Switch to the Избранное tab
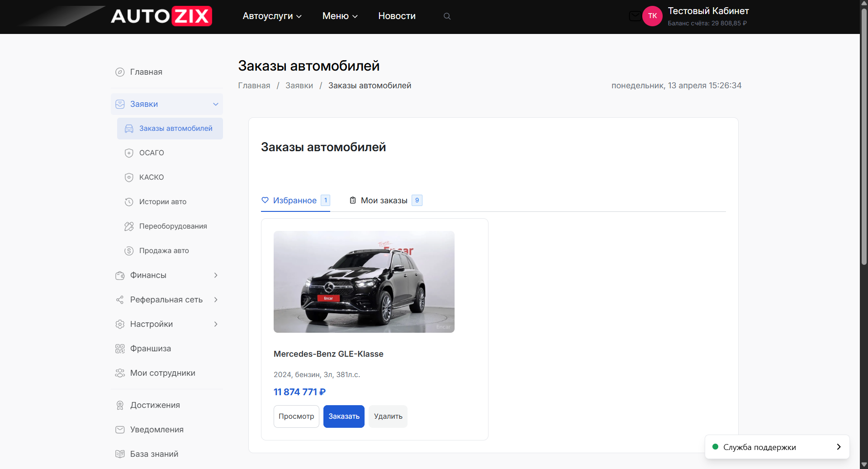Viewport: 868px width, 469px height. [x=296, y=201]
